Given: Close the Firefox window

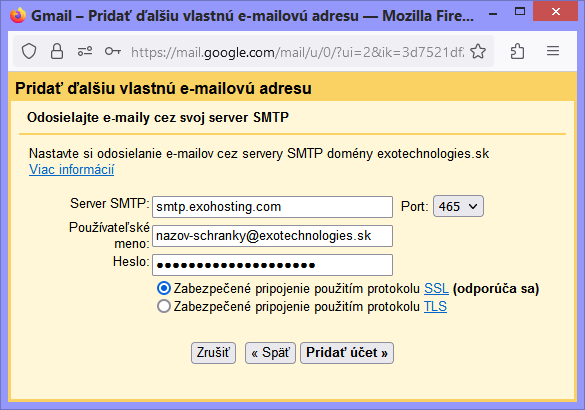Looking at the screenshot, I should (556, 12).
